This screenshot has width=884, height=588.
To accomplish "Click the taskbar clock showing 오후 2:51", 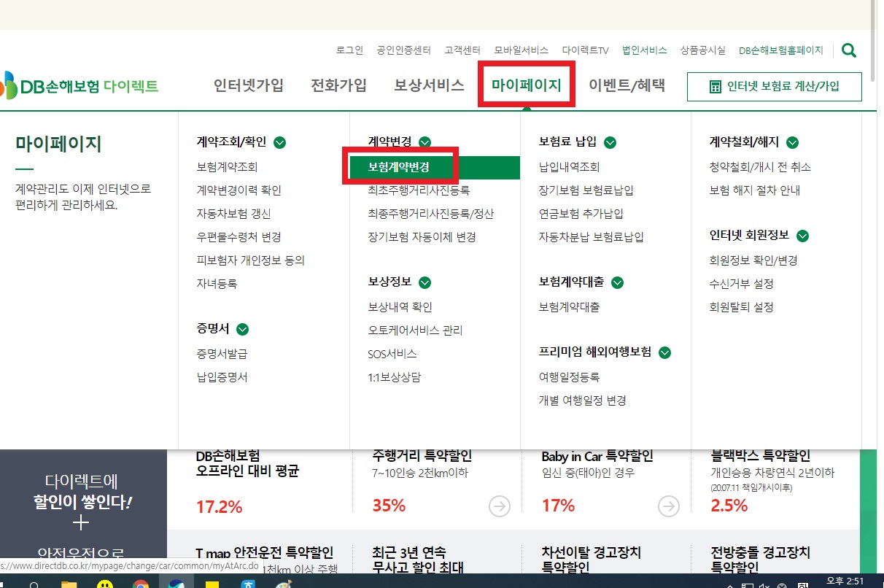I will [x=846, y=581].
